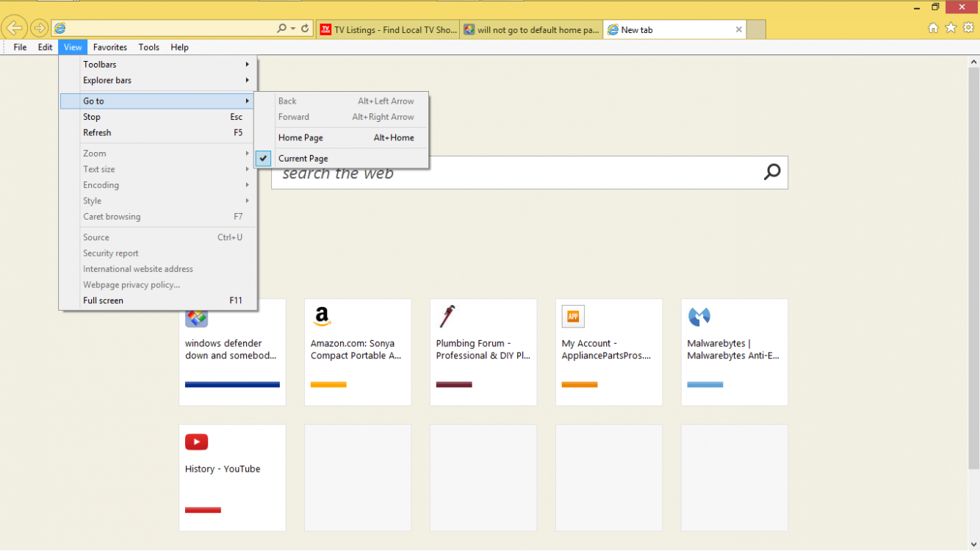This screenshot has width=980, height=551.
Task: Click the YouTube play icon on History tile
Action: coord(196,442)
